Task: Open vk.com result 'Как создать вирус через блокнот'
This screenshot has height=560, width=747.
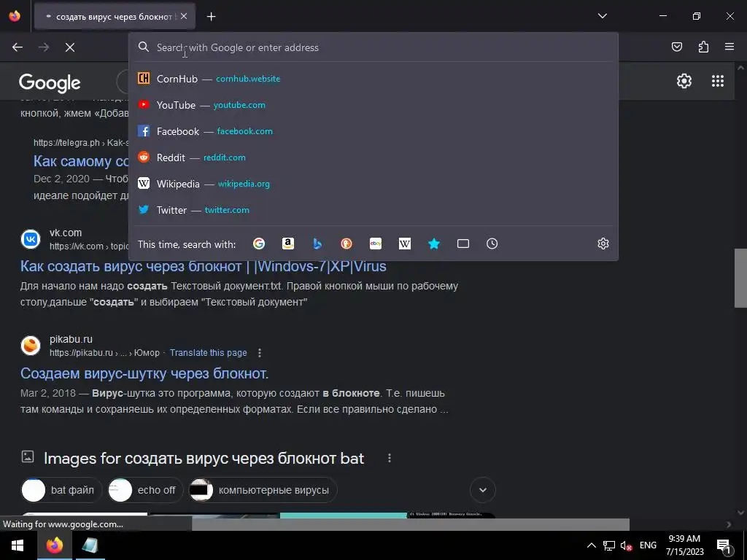Action: click(x=203, y=265)
